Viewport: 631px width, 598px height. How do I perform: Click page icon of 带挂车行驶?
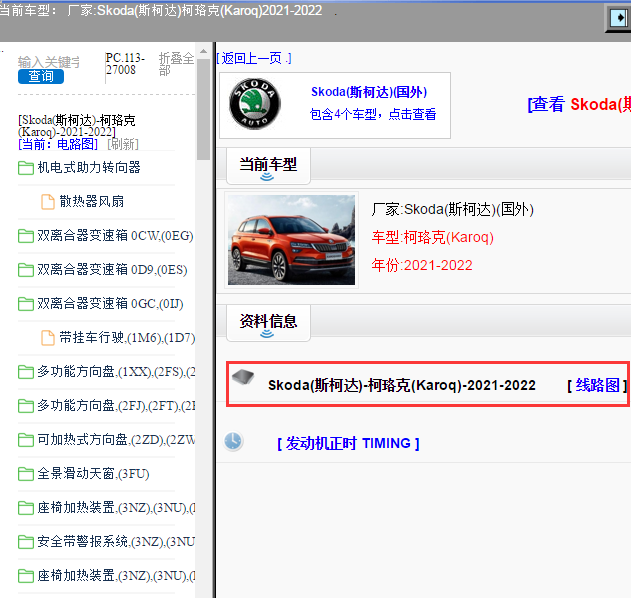pos(48,338)
